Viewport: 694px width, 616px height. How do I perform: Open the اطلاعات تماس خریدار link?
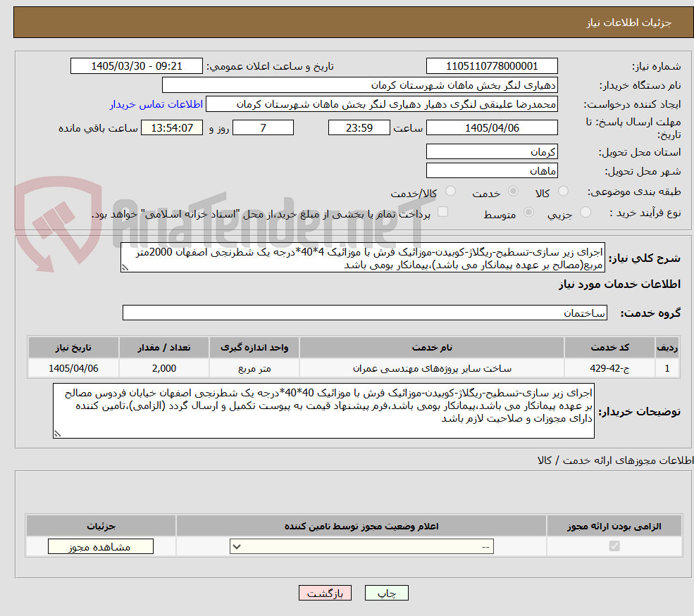tap(156, 104)
